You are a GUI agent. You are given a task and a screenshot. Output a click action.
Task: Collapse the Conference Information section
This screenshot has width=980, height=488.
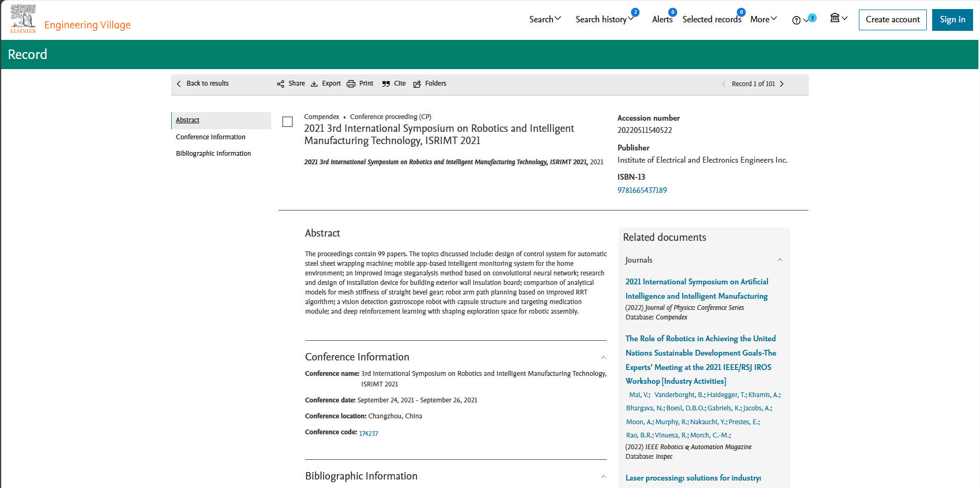coord(603,357)
